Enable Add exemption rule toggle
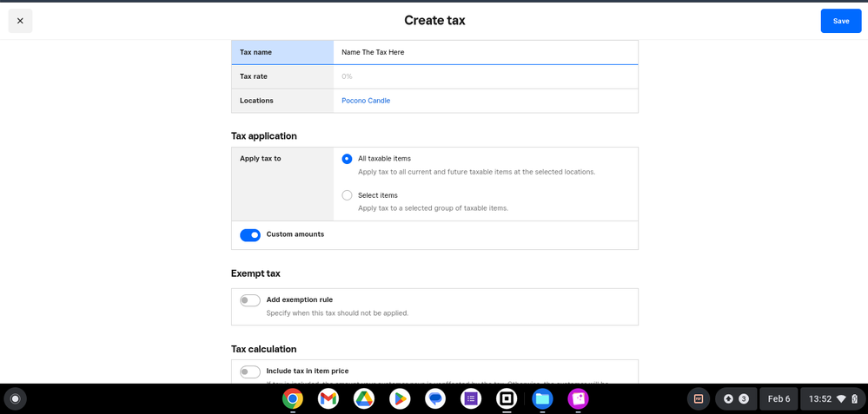The width and height of the screenshot is (868, 414). [x=250, y=300]
